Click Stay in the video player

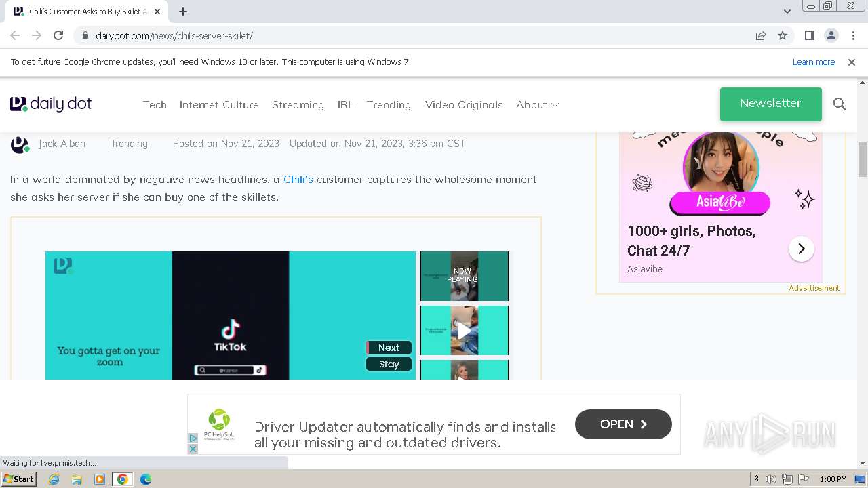point(389,364)
